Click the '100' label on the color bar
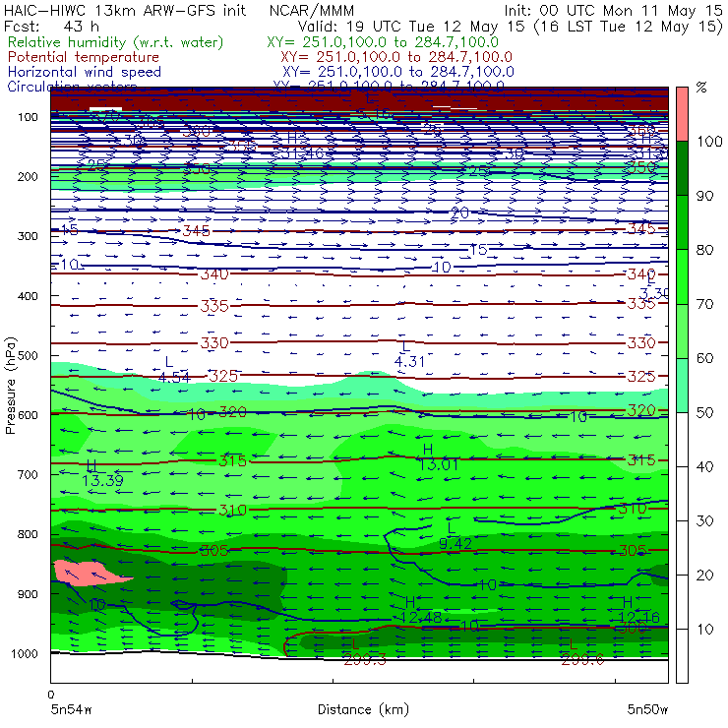Screen dimensions: 728x728 [710, 141]
